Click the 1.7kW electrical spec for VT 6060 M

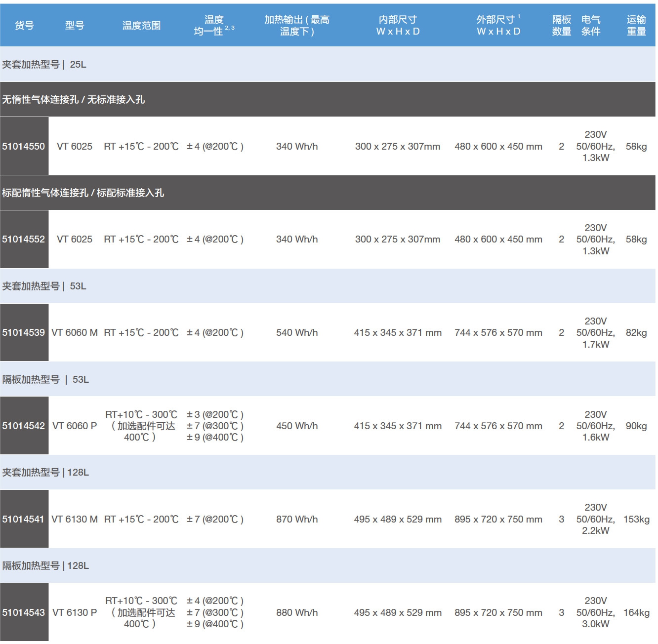pos(596,344)
